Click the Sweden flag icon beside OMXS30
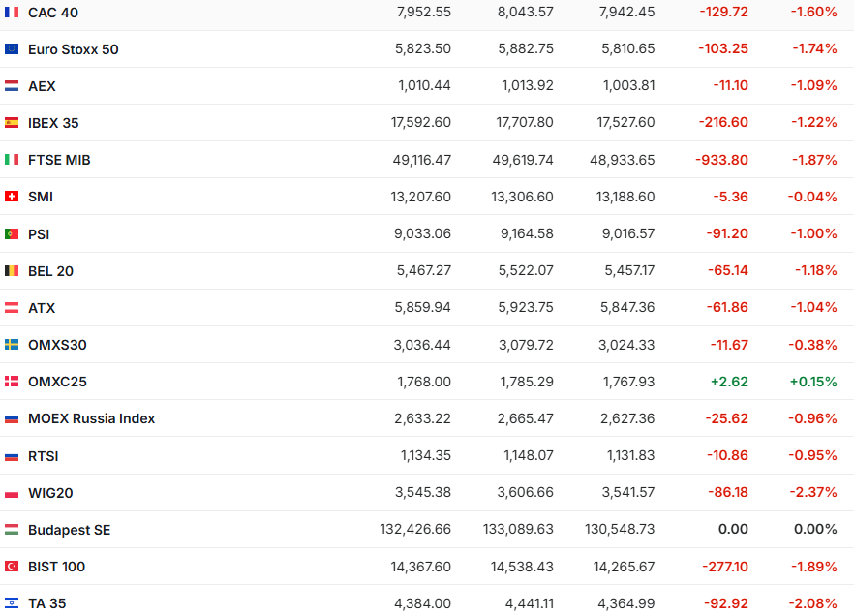Screen dimensions: 854x616 tap(12, 345)
